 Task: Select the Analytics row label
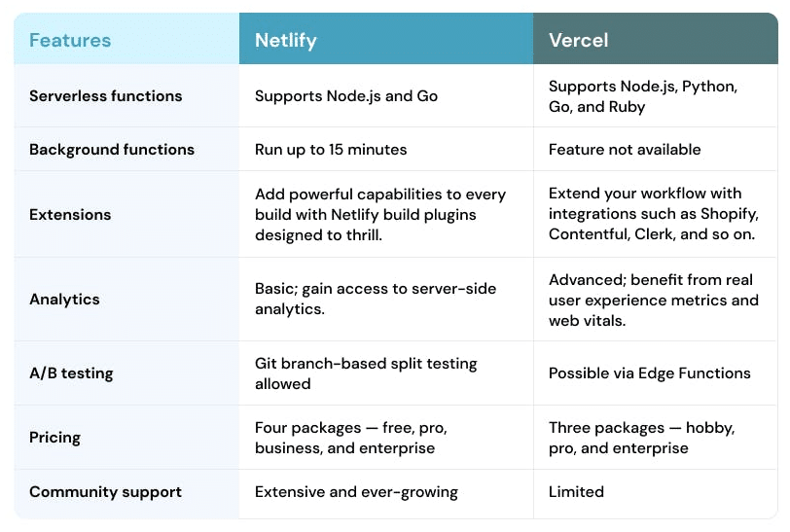click(64, 300)
